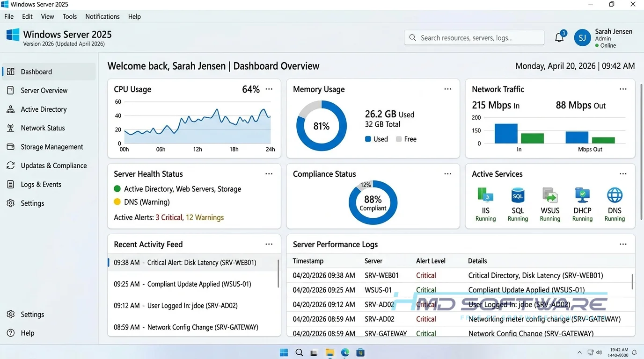This screenshot has width=644, height=359.
Task: Click the Timestamp column header
Action: (308, 261)
